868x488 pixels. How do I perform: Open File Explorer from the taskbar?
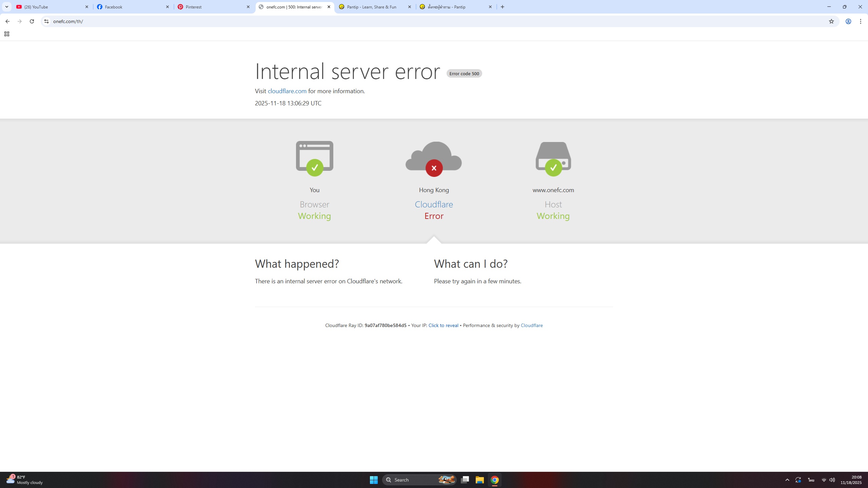click(x=479, y=480)
